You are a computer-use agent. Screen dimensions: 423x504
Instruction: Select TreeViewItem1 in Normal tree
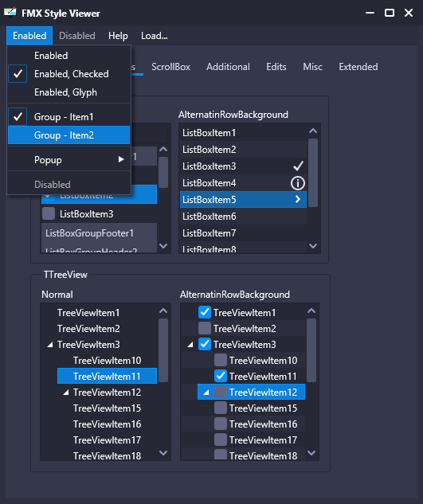pyautogui.click(x=88, y=312)
